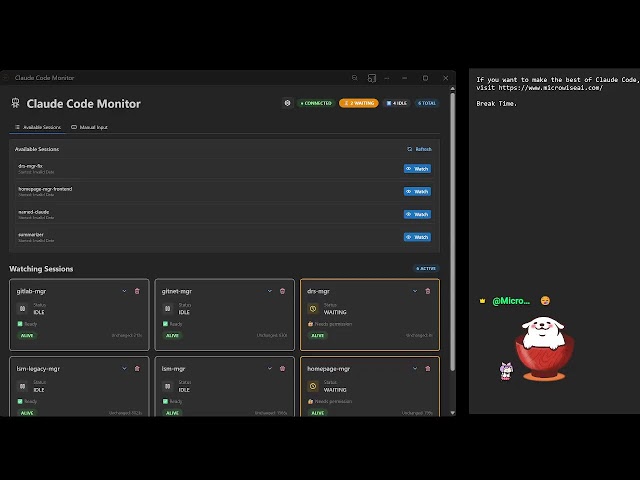Screen dimensions: 640x480
Task: Click the emoji face next to @Micro username
Action: 545,301
